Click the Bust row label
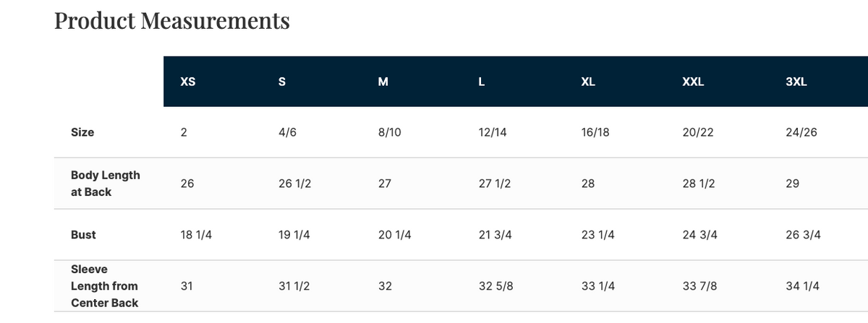 click(x=83, y=235)
